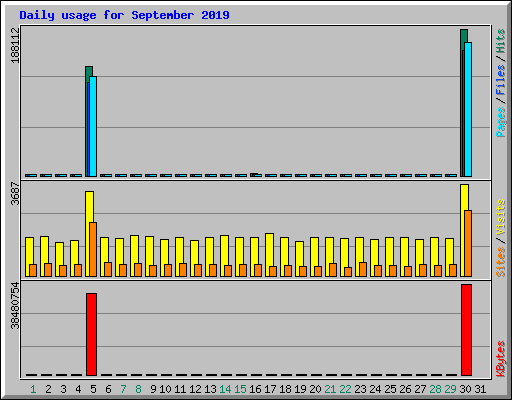Click day label 12 on x-axis
The image size is (512, 400).
(195, 389)
